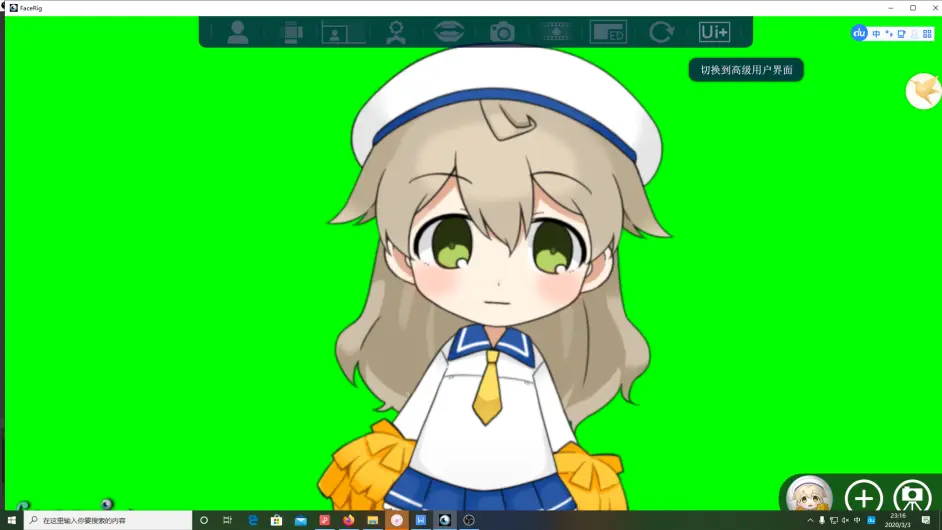Switch to advanced UI with Ui+ button

coord(714,32)
